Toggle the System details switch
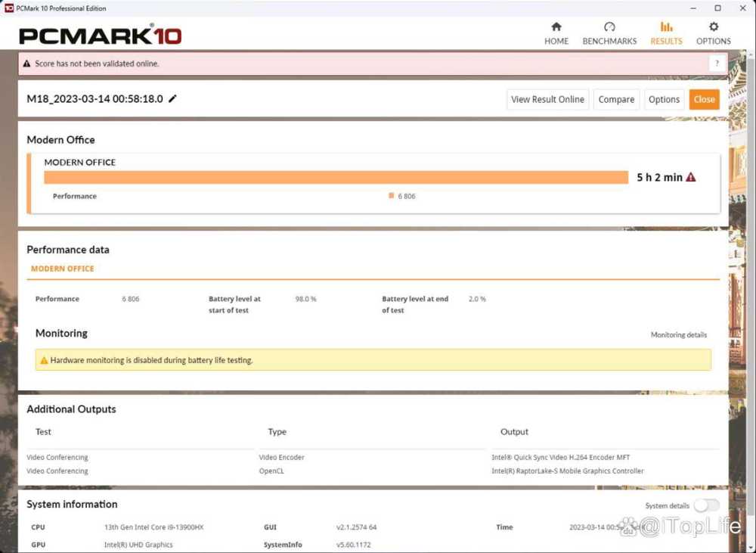The image size is (756, 553). (707, 505)
